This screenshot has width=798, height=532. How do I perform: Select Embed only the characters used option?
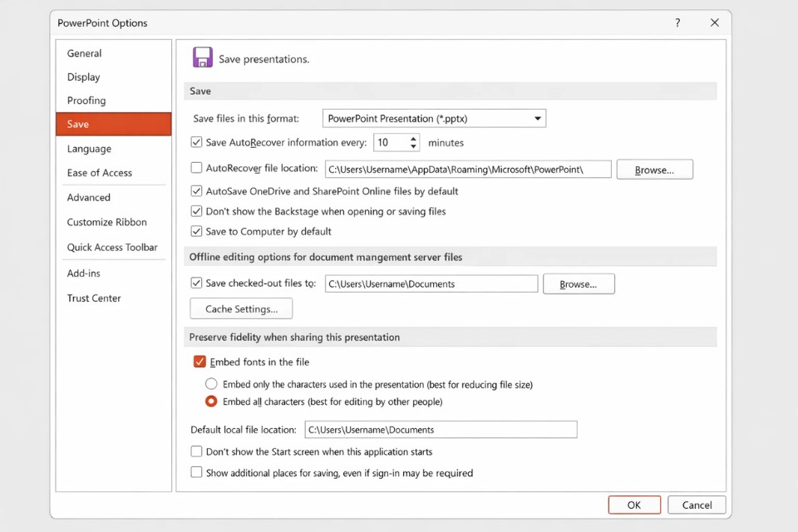[x=212, y=384]
